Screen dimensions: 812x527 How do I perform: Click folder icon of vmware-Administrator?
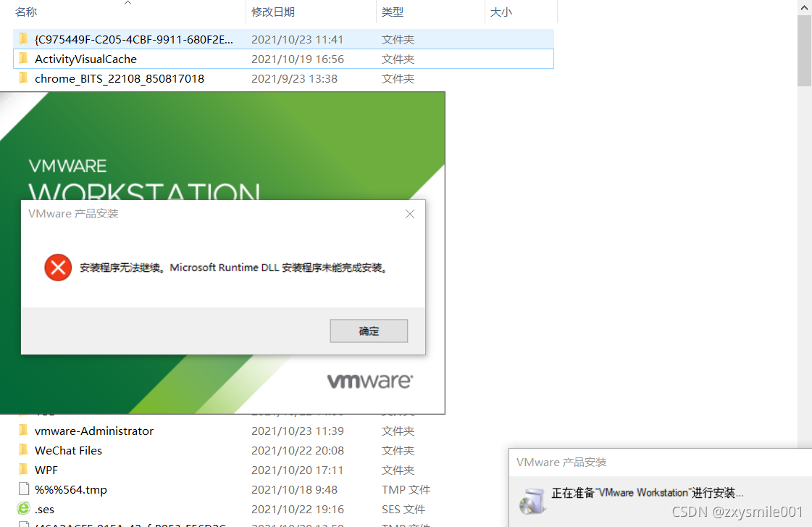click(x=23, y=431)
